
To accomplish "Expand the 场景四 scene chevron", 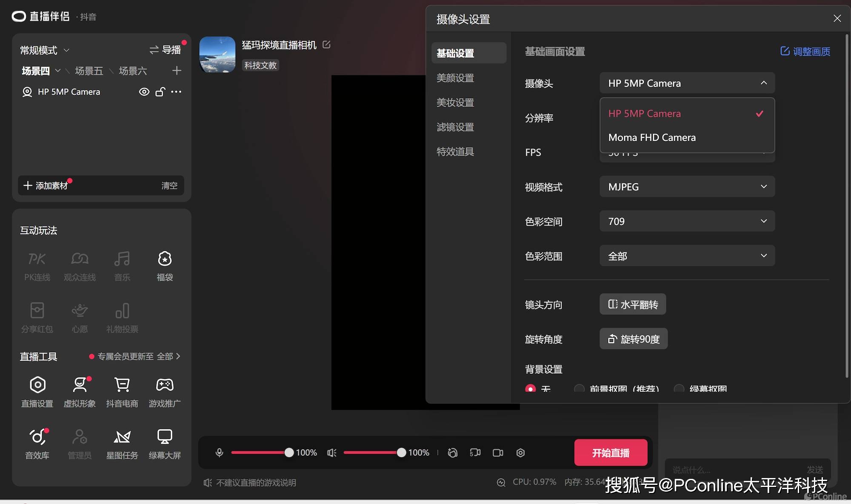I will pos(58,71).
